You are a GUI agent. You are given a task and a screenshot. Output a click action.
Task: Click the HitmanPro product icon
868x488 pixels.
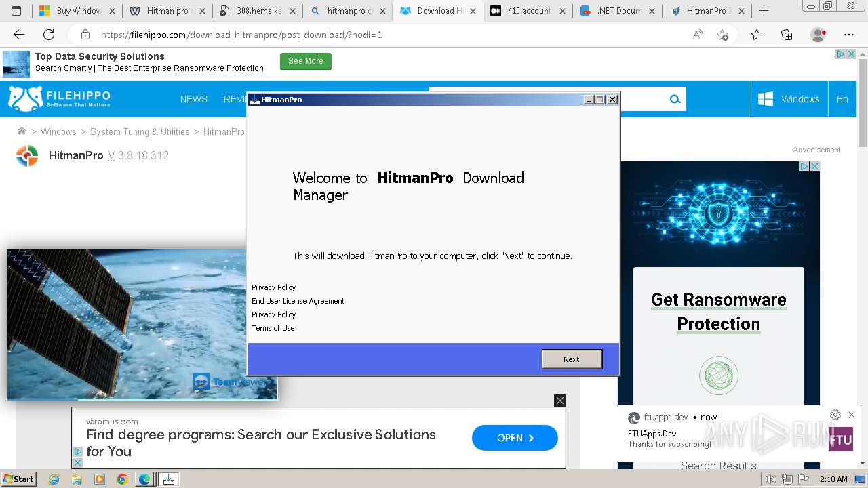[27, 156]
